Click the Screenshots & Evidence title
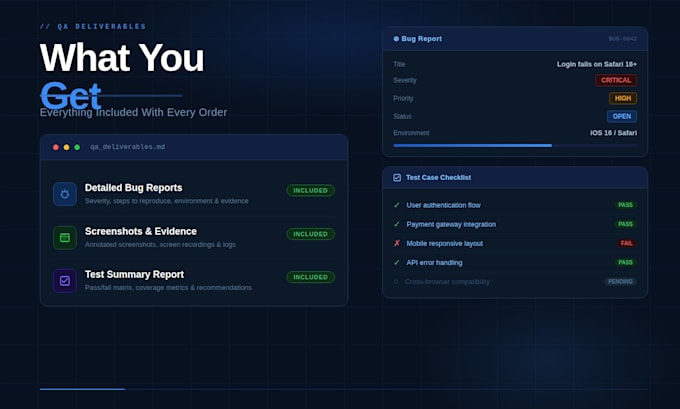Screen dimensions: 680x409 tap(141, 231)
